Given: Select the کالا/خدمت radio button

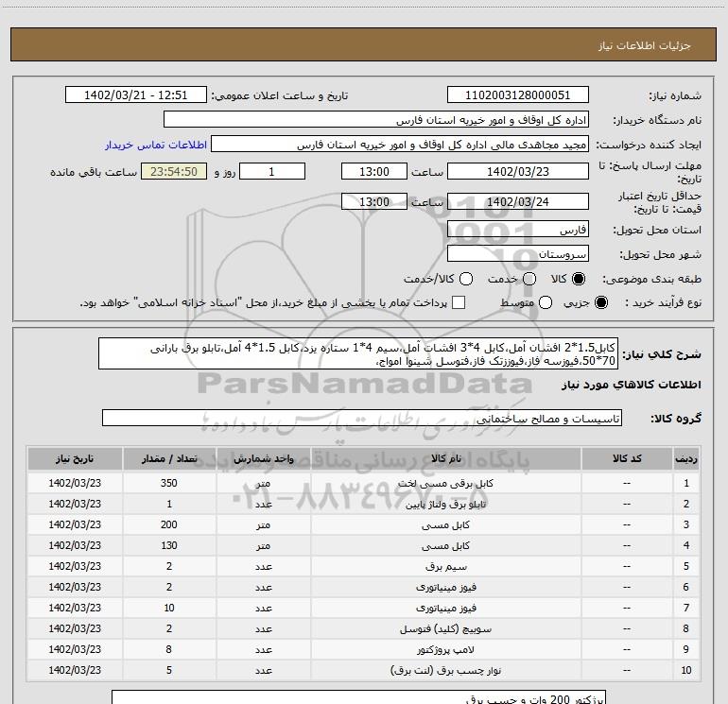Looking at the screenshot, I should click(466, 279).
